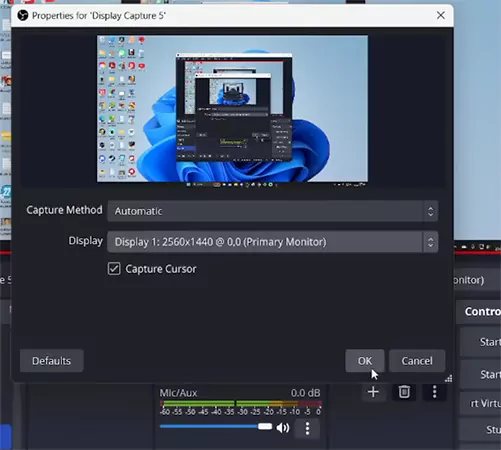Open the Capture Method dropdown
The image size is (501, 450).
[273, 211]
